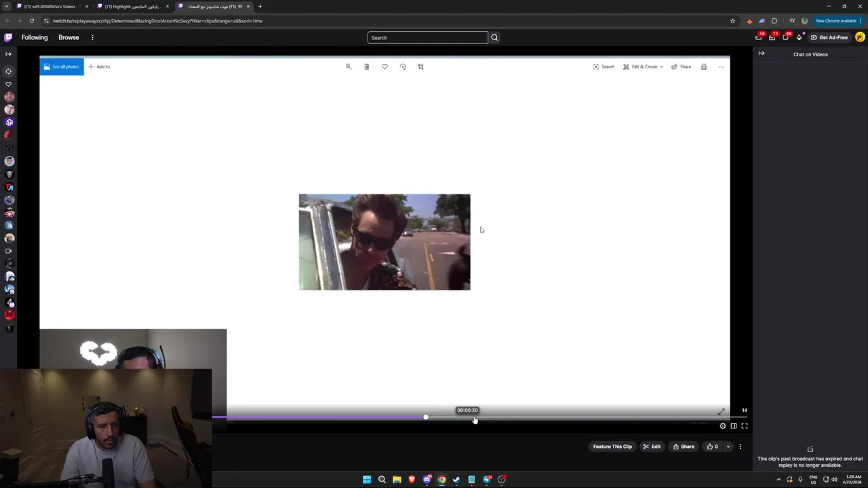Switch to the (71) Highlight tab

tap(132, 6)
